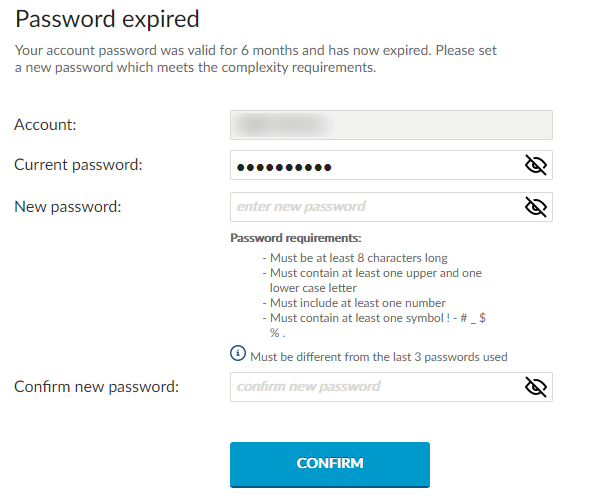Viewport: 609px width, 504px height.
Task: Click the 'Current password:' label
Action: pos(78,165)
